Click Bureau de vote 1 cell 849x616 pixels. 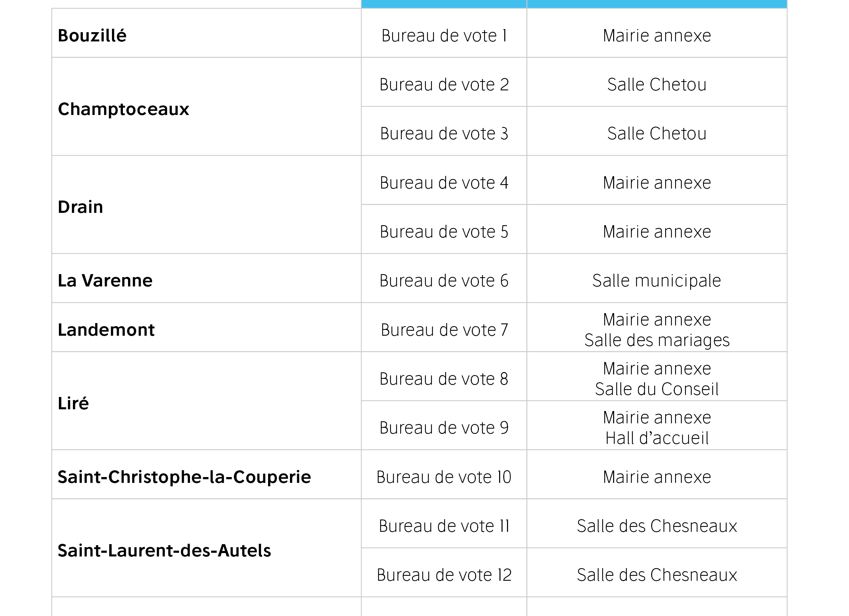click(444, 36)
